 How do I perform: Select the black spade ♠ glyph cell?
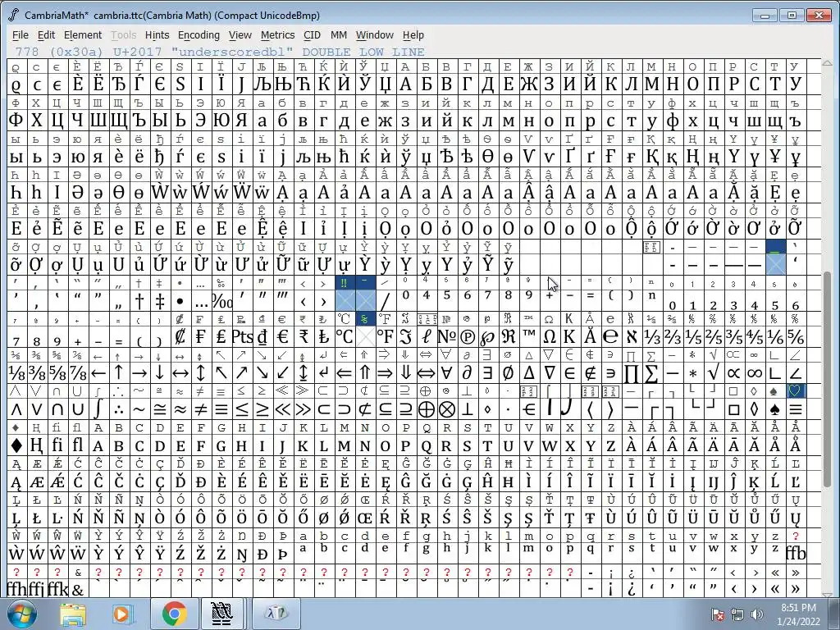pyautogui.click(x=775, y=410)
